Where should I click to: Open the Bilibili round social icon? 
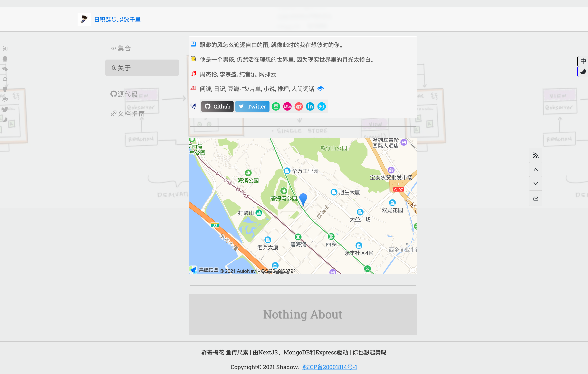point(287,107)
